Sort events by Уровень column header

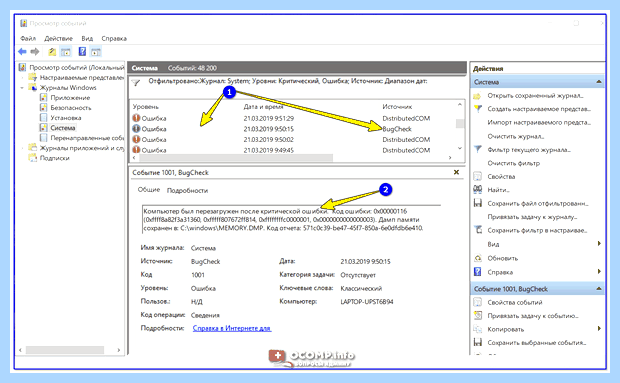coord(146,107)
